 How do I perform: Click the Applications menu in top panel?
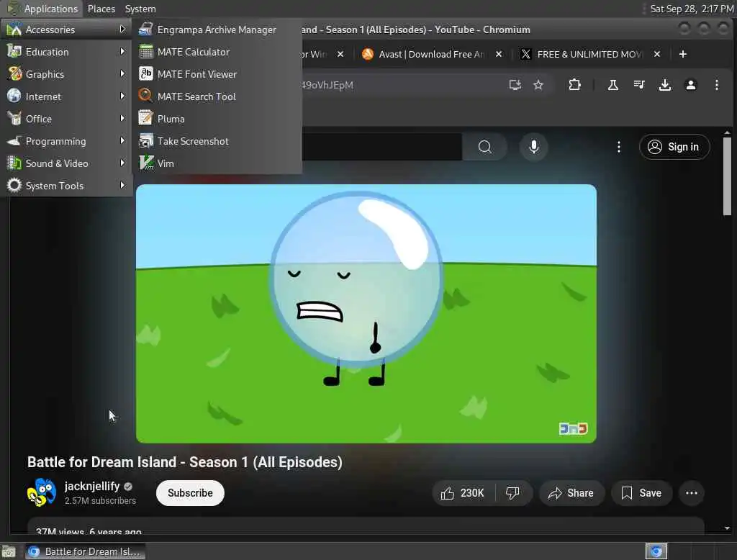coord(43,9)
